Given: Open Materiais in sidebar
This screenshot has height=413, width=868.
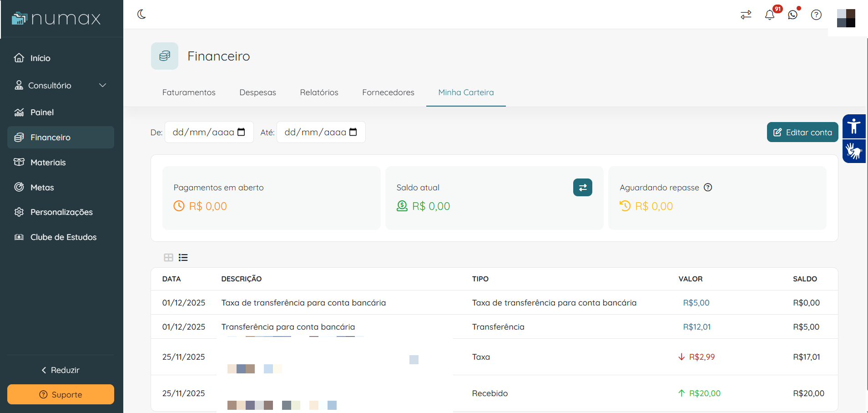Looking at the screenshot, I should tap(61, 163).
